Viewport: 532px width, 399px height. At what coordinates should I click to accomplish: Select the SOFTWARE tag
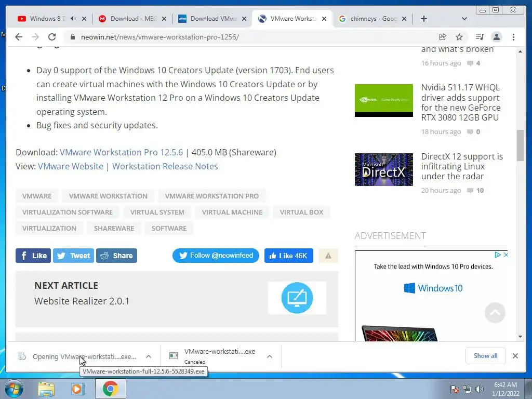169,229
